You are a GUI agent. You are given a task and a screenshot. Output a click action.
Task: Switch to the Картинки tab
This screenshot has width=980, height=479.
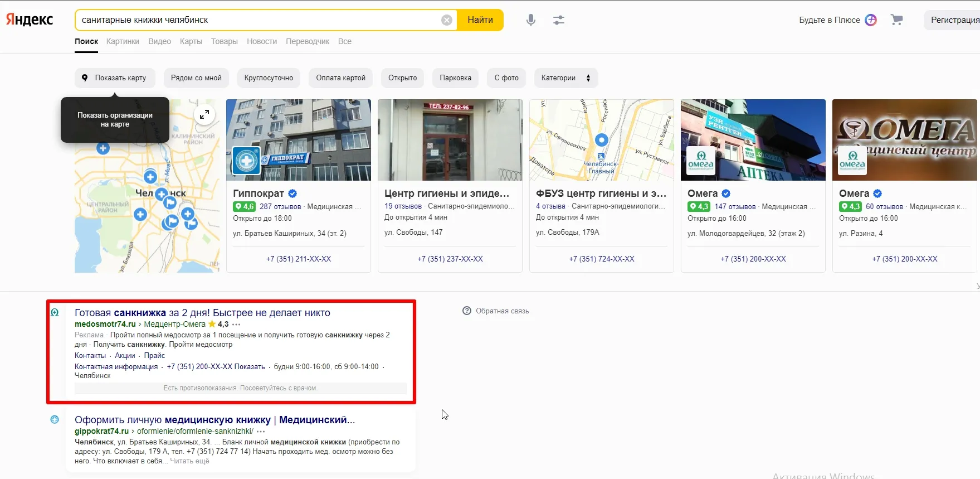[123, 41]
